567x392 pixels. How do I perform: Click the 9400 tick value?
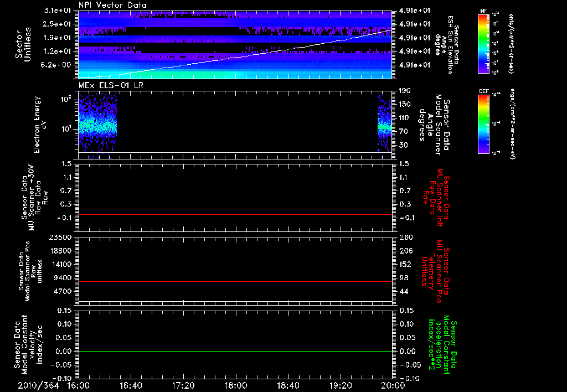(62, 278)
